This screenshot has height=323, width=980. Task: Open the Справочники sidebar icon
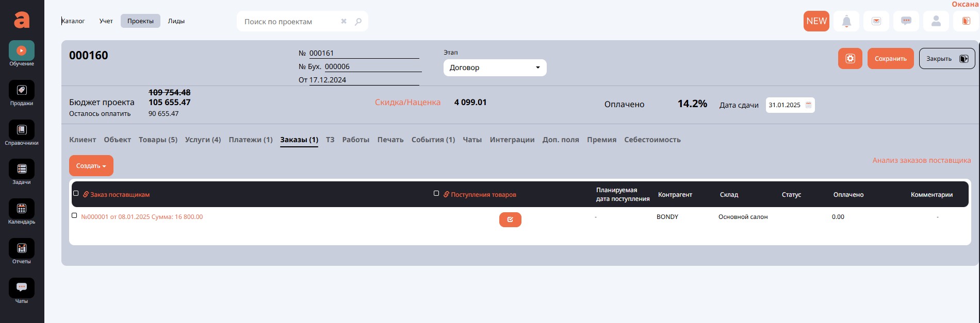(22, 130)
